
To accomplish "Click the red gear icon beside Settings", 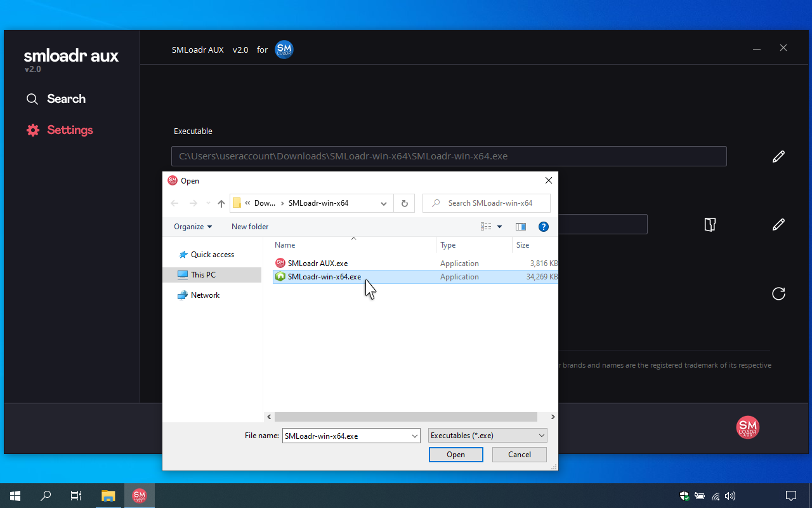I will pyautogui.click(x=33, y=130).
